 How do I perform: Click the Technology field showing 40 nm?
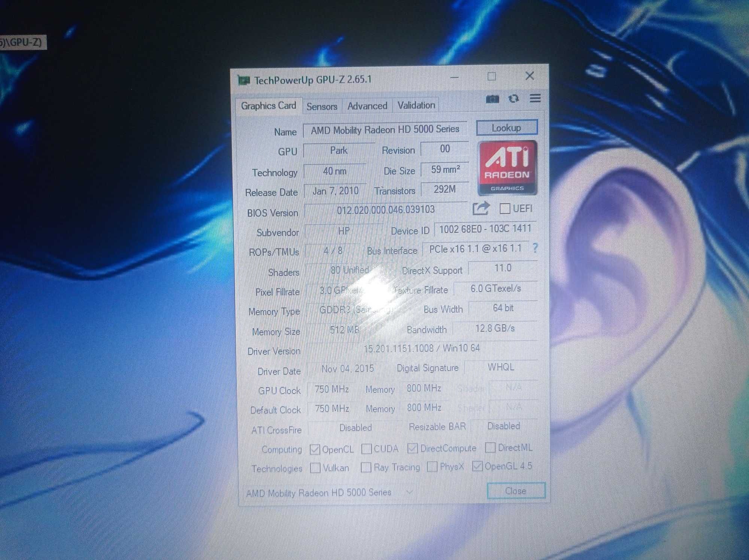point(335,171)
